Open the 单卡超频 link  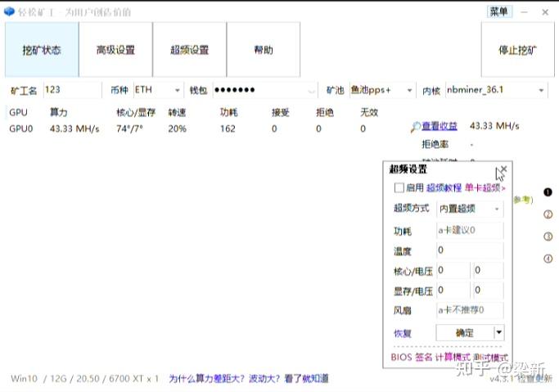485,187
